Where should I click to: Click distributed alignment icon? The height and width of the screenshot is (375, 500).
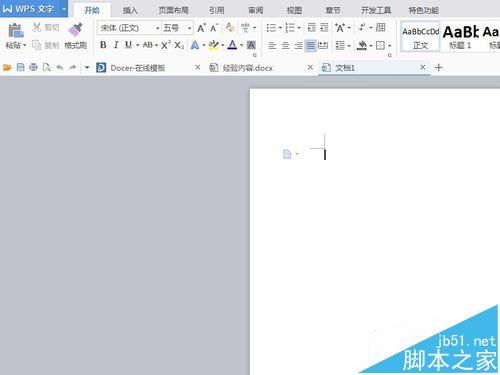click(x=323, y=45)
